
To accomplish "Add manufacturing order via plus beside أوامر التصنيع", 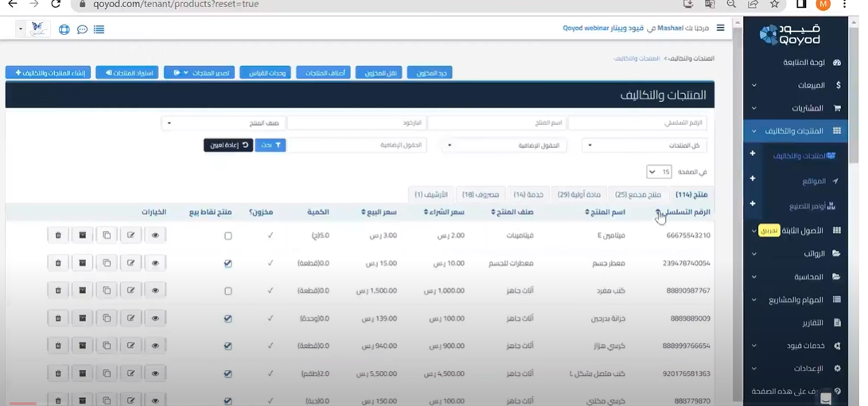I will 753,203.
